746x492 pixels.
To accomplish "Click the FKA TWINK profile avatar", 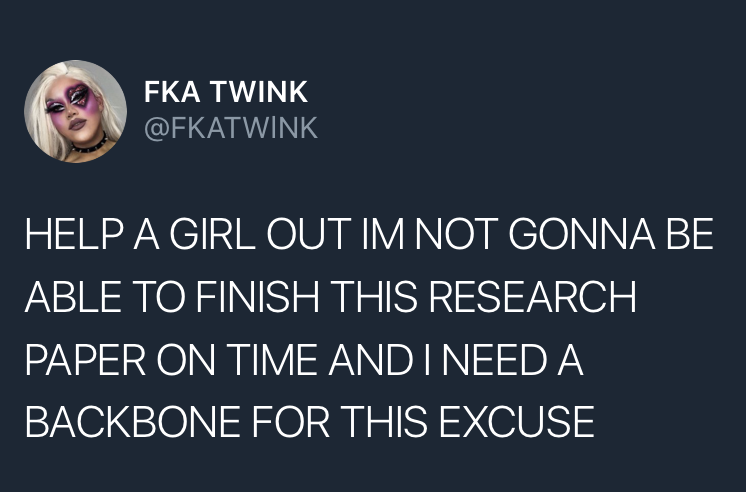I will click(75, 111).
